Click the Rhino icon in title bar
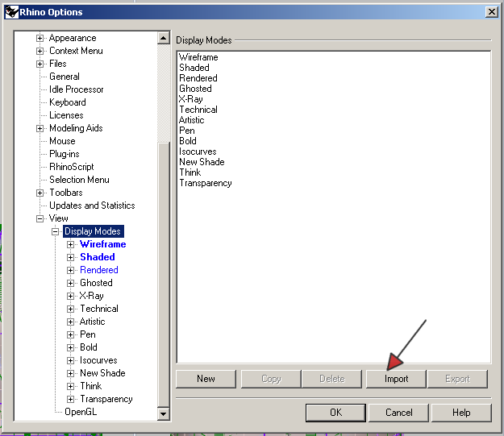The image size is (504, 436). (x=12, y=12)
